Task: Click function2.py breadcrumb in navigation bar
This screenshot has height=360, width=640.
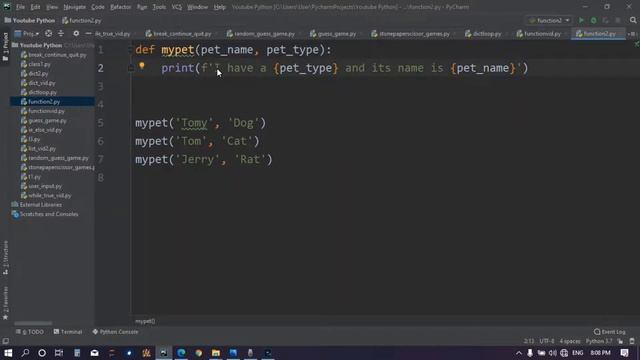Action: (82, 20)
